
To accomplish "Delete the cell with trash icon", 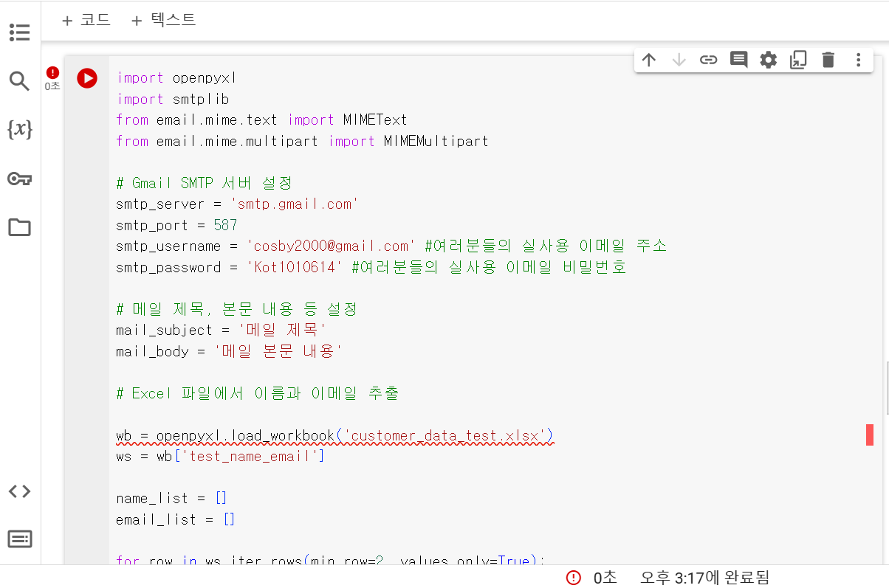I will point(828,60).
